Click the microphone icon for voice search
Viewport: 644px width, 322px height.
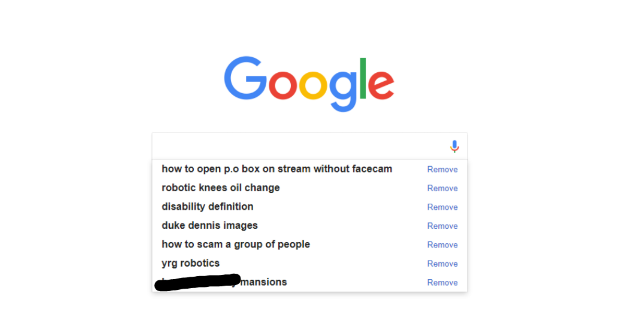coord(454,146)
